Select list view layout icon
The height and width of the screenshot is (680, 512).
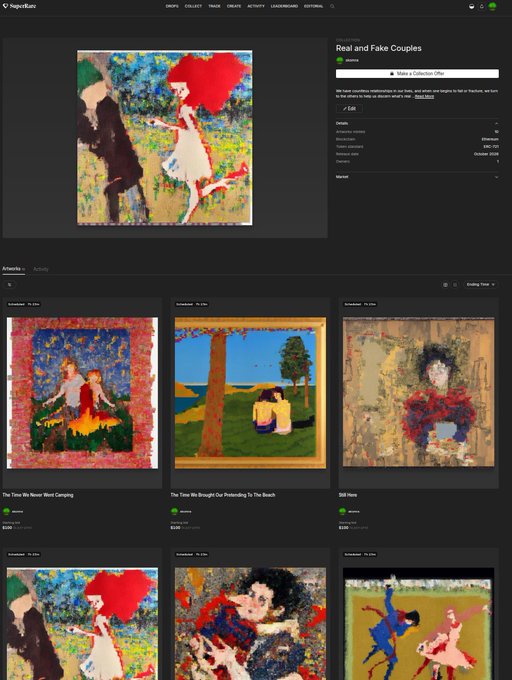[455, 285]
